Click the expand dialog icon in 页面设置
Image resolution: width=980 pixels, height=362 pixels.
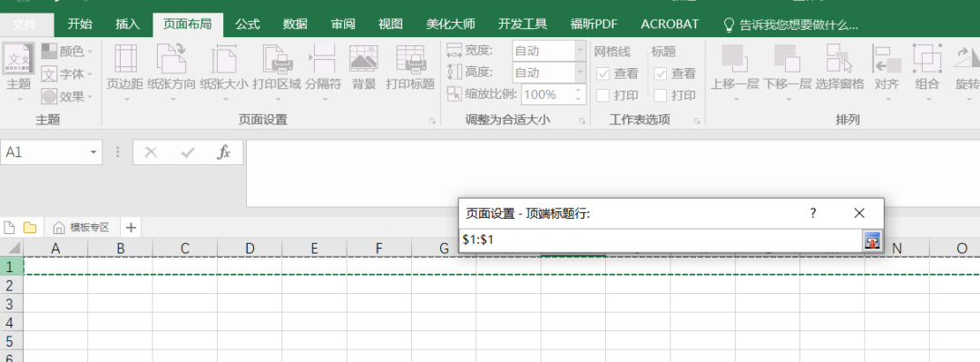873,240
